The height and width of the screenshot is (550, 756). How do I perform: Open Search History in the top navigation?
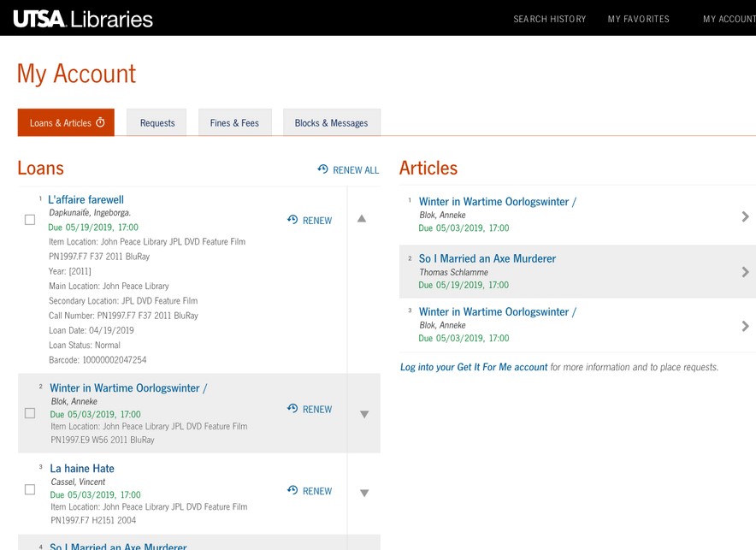click(x=549, y=18)
